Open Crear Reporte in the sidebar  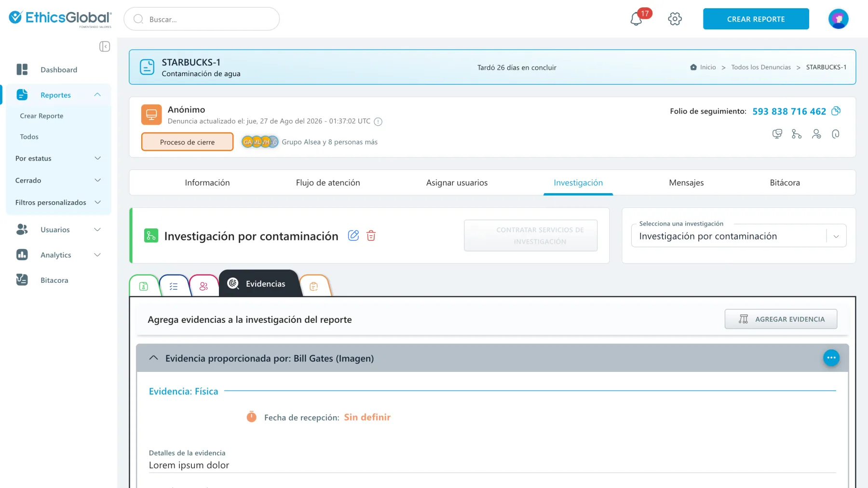[41, 116]
